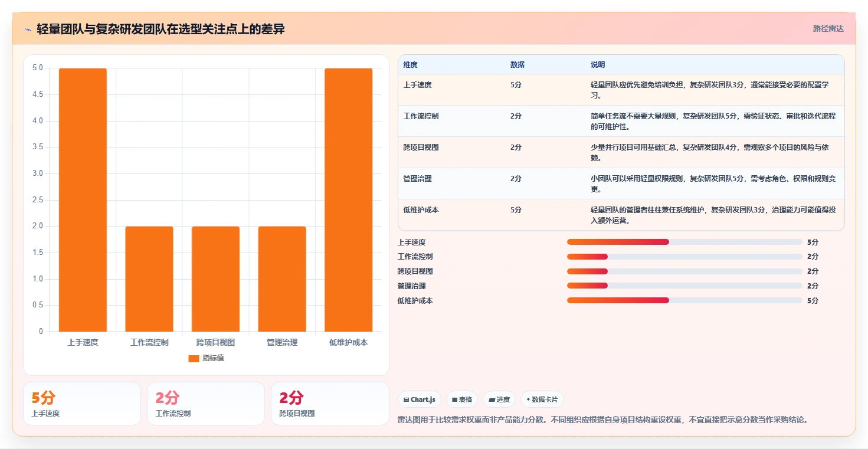Viewport: 868px width, 449px height.
Task: Open the 5分 上手速度 stat card
Action: coord(82,404)
